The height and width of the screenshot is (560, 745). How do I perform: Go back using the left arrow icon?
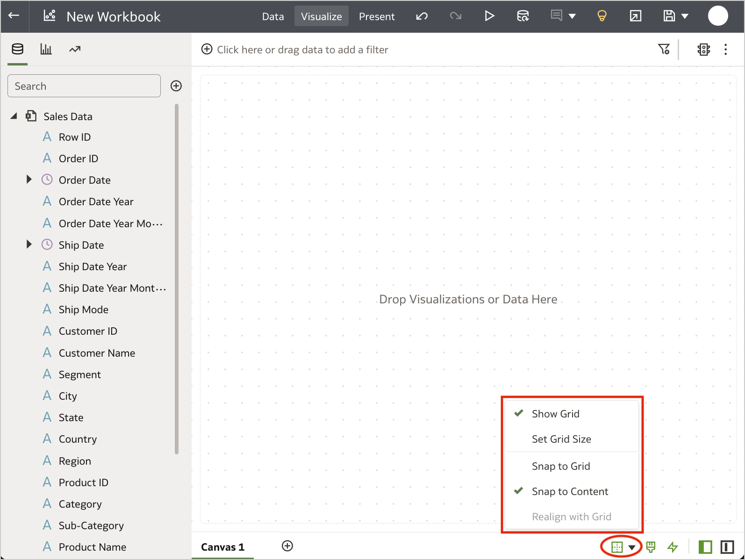[x=14, y=15]
